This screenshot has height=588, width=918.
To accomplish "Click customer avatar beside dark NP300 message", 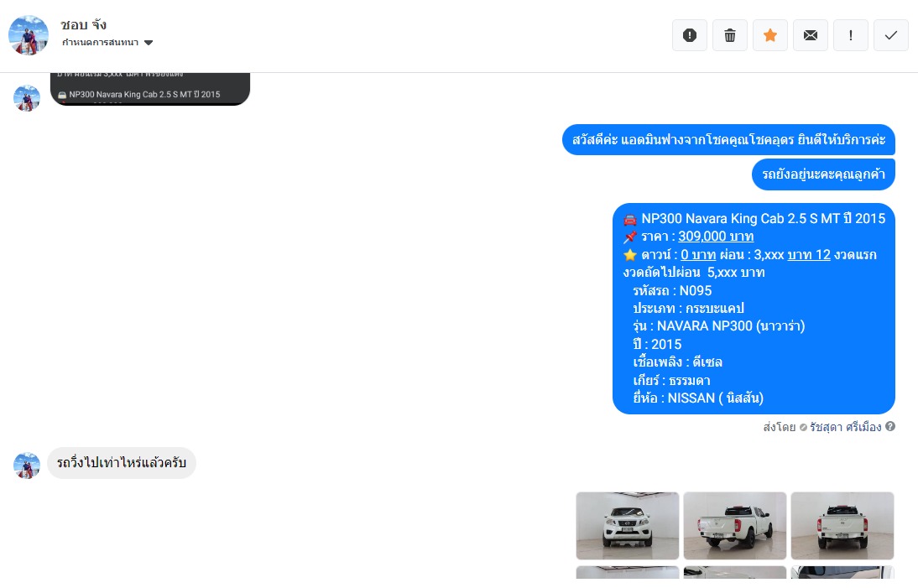I will pos(27,97).
